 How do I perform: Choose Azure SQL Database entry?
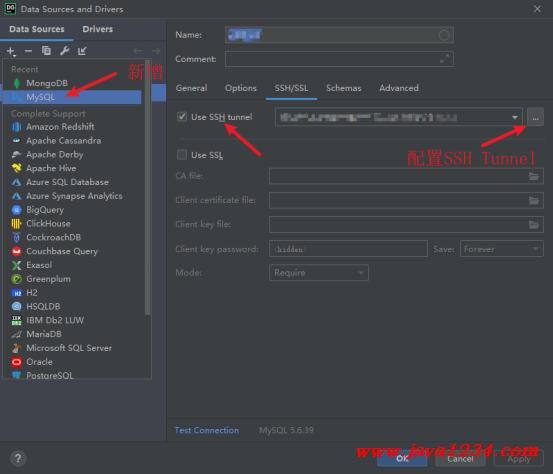(x=73, y=182)
